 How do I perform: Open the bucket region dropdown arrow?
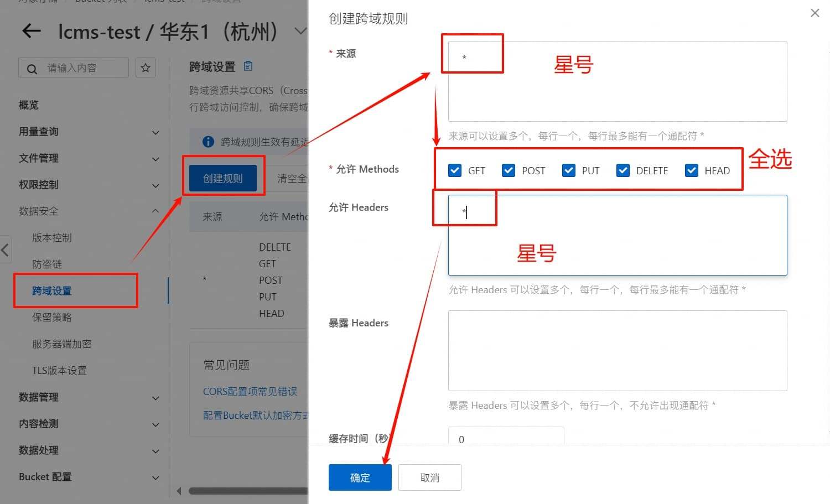(x=300, y=32)
